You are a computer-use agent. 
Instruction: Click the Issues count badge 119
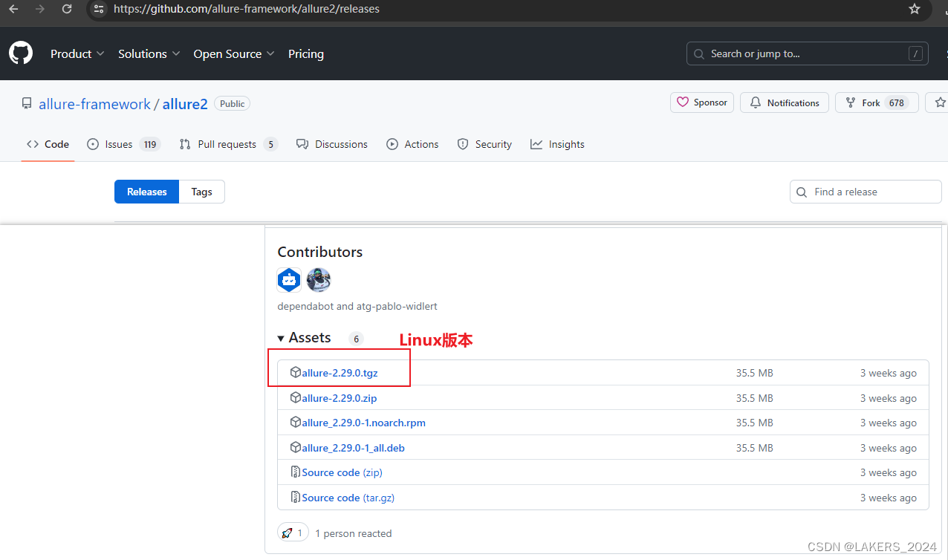point(150,144)
